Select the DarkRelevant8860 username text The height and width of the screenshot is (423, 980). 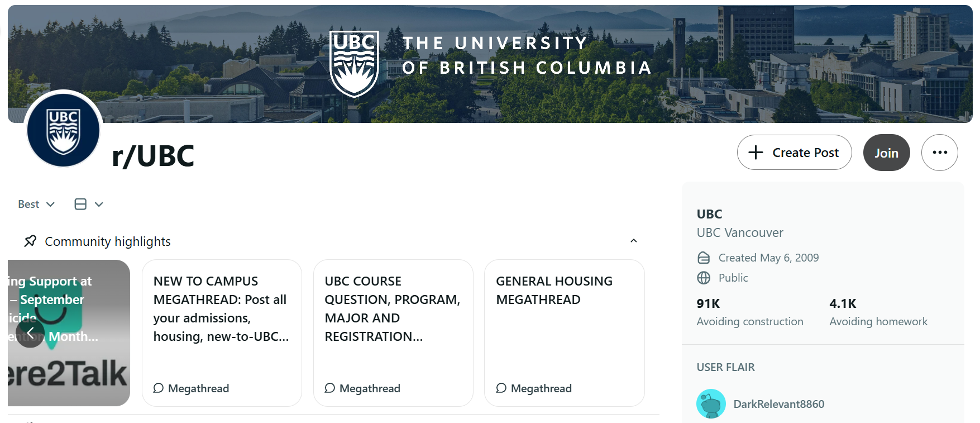[x=780, y=403]
